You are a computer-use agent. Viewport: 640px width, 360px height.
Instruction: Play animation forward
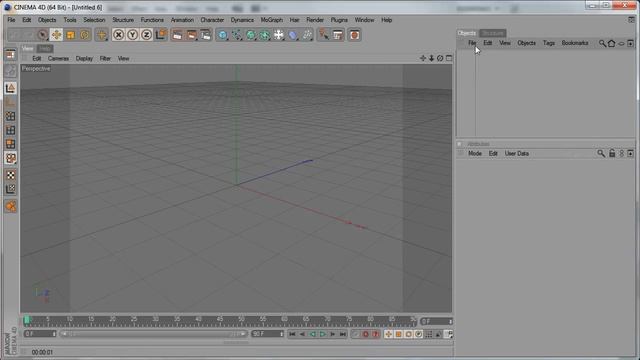click(322, 334)
